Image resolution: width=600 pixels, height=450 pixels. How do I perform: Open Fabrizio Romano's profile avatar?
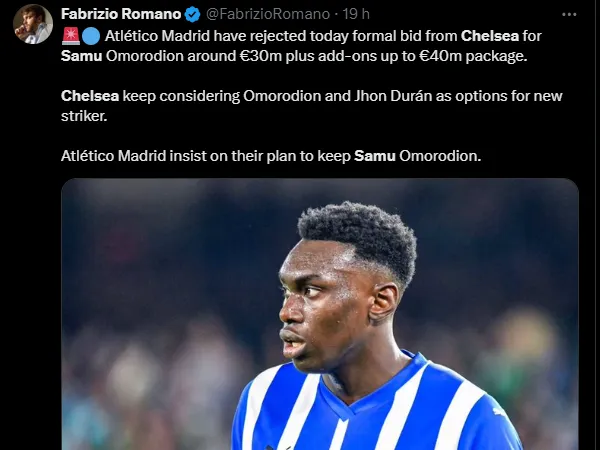click(33, 24)
